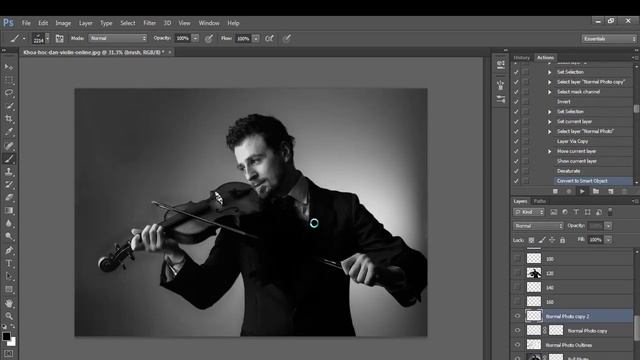Select the Clone Stamp tool

tap(9, 172)
